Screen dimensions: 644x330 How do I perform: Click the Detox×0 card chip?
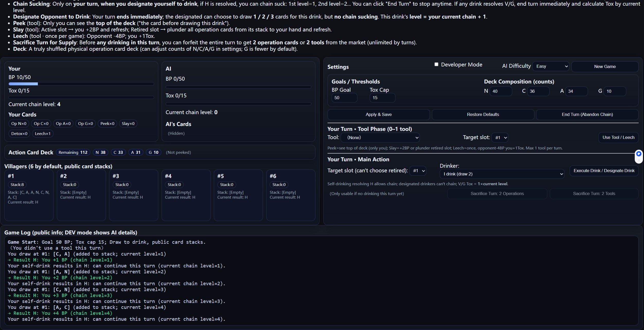(19, 134)
